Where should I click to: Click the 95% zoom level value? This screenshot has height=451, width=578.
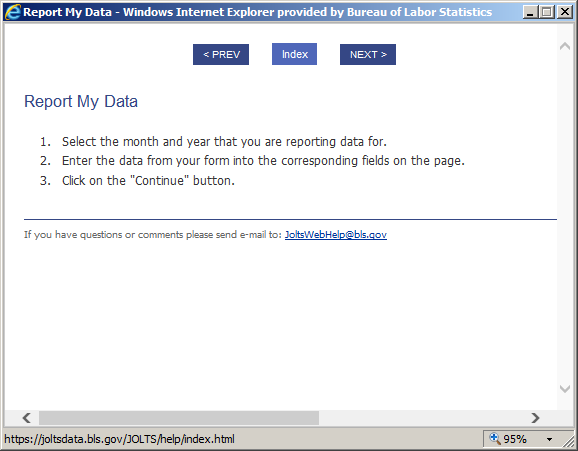pyautogui.click(x=515, y=439)
